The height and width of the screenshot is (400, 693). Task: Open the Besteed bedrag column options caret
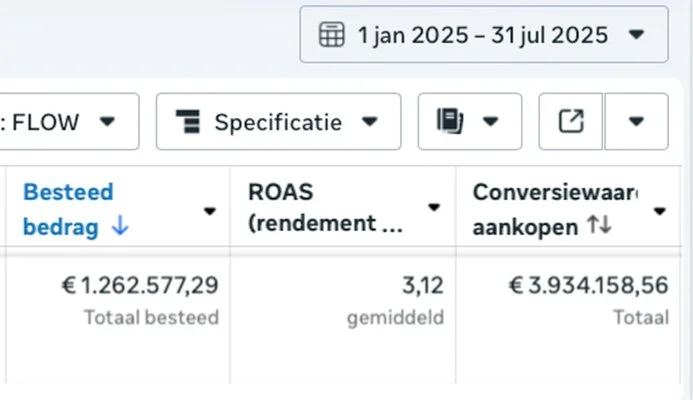click(210, 211)
